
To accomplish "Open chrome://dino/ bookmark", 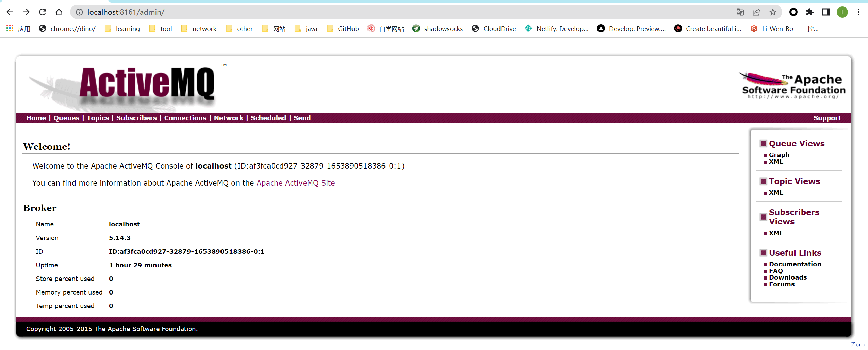I will tap(67, 29).
